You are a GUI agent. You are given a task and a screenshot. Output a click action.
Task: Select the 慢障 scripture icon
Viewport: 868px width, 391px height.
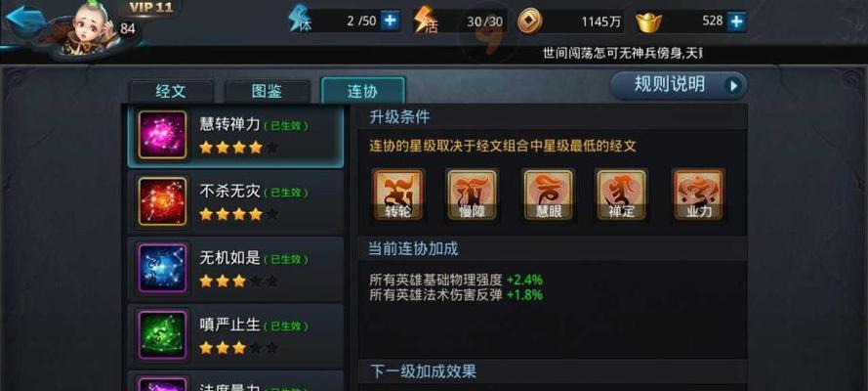tap(473, 195)
